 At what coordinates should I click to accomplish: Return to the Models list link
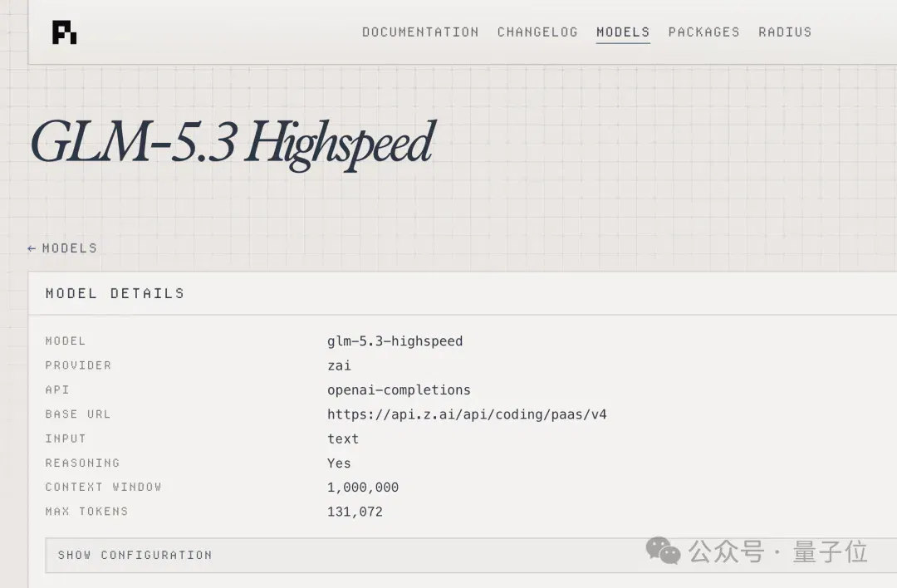(62, 248)
